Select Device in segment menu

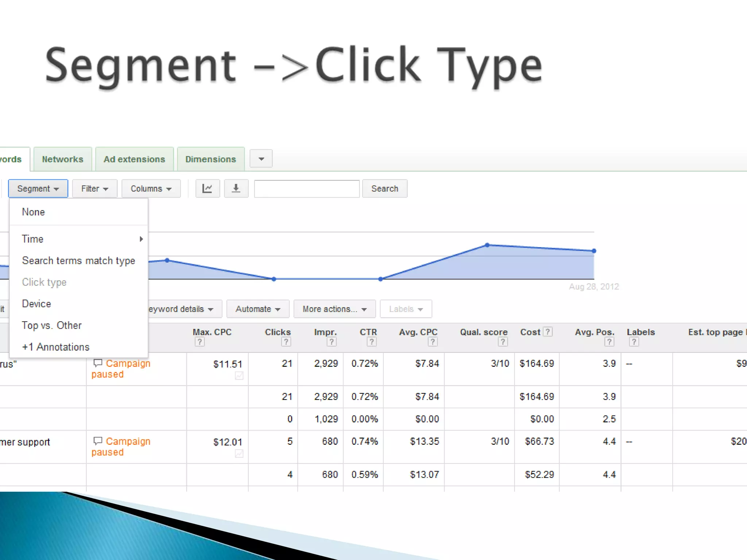pos(36,304)
